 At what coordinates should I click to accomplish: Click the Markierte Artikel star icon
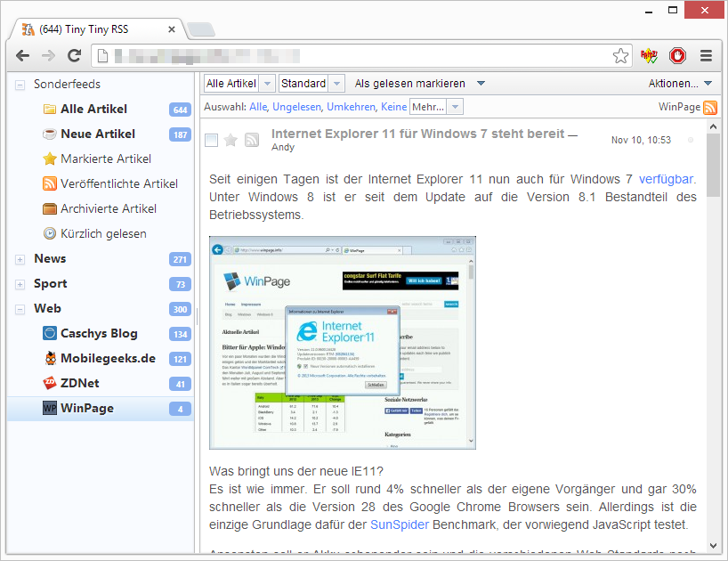pos(50,159)
